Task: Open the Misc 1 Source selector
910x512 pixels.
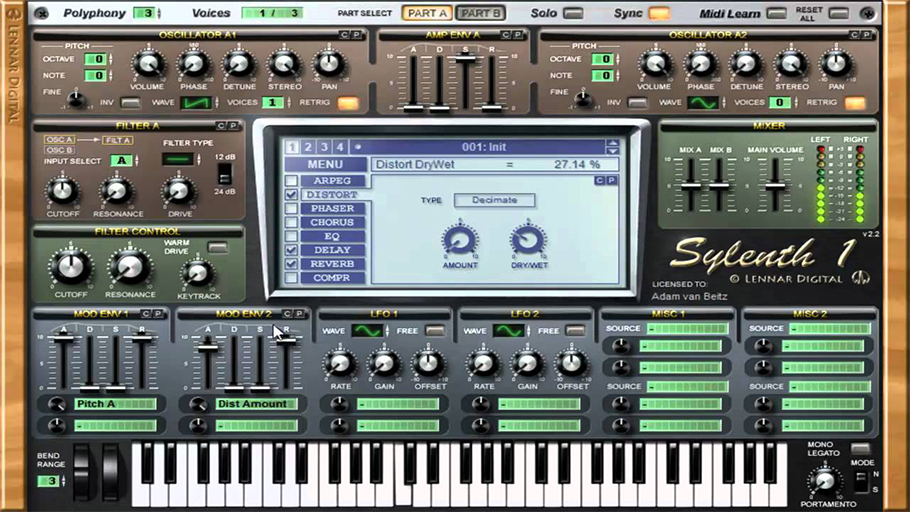Action: click(x=688, y=329)
